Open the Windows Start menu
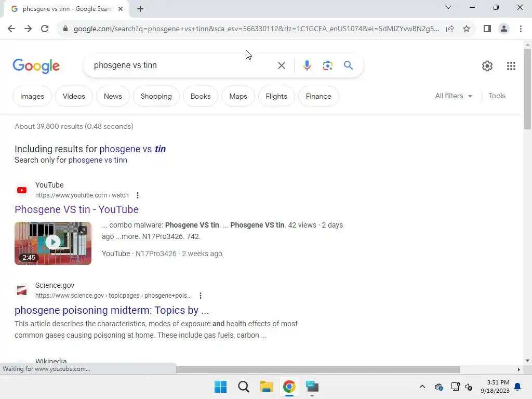 coord(220,387)
